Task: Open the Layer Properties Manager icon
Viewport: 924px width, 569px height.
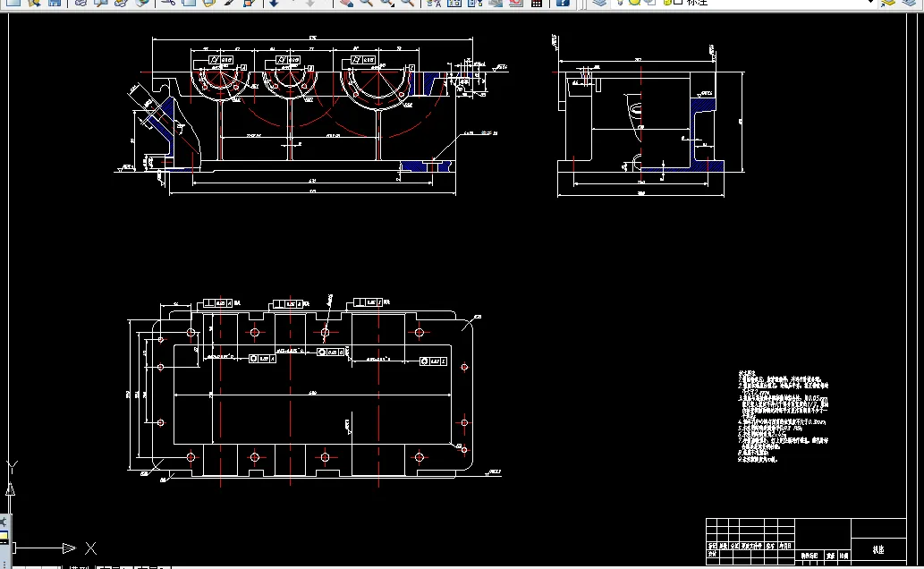Action: coord(599,3)
